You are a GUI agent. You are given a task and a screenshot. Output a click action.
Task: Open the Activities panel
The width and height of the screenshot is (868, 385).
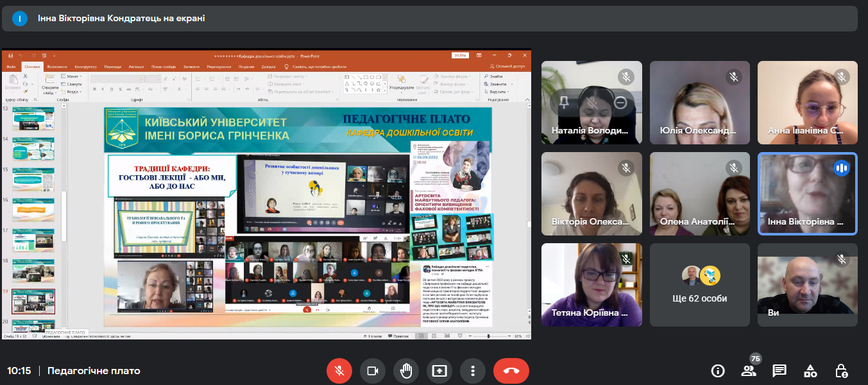click(810, 371)
